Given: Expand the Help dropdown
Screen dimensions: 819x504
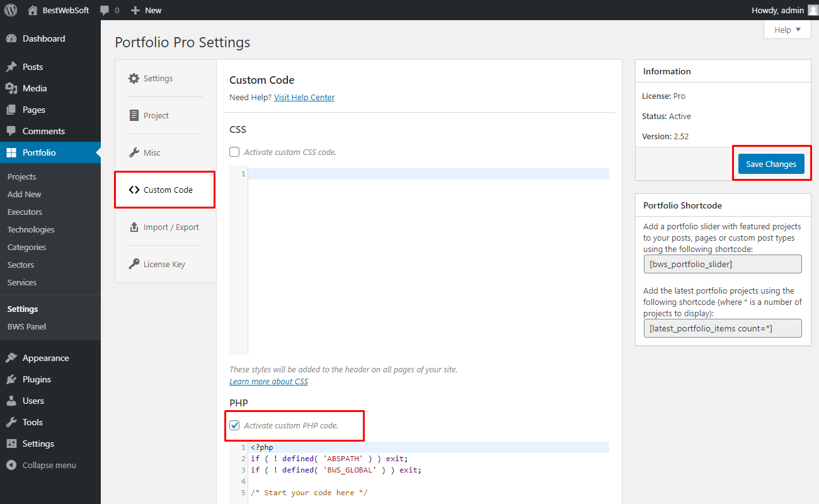Looking at the screenshot, I should point(787,30).
